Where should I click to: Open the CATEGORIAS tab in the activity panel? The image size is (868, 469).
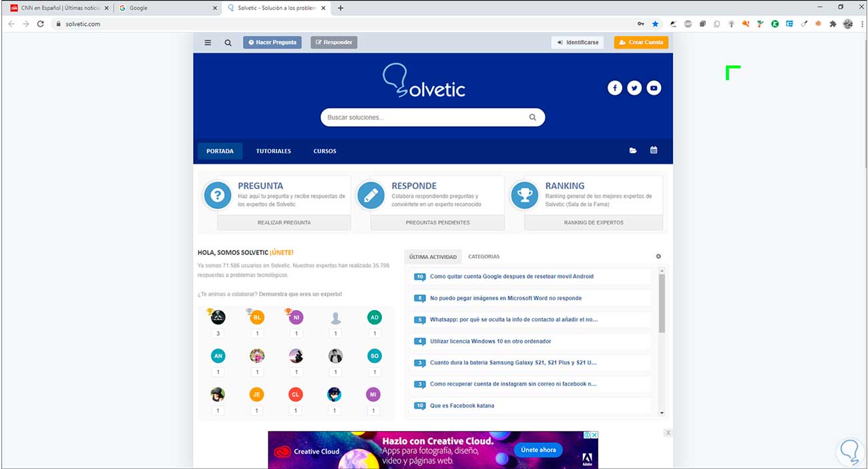(x=483, y=256)
